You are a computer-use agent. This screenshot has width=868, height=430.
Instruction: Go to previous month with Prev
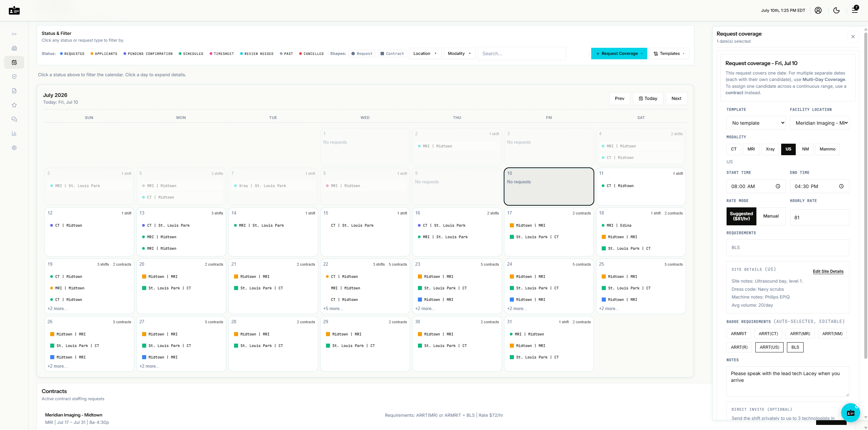tap(620, 99)
